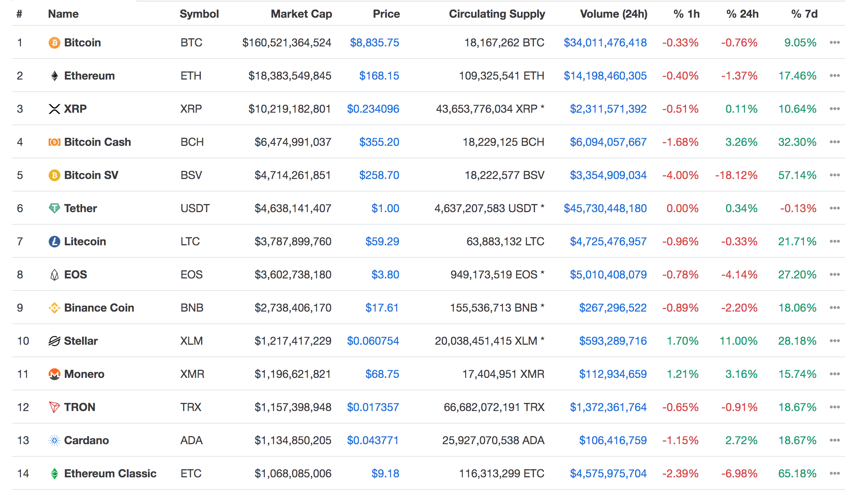Open the Monero name link
868x495 pixels.
(x=84, y=374)
